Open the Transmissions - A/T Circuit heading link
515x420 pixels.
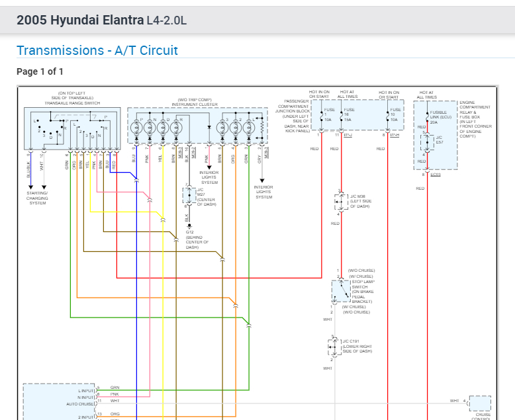point(97,50)
